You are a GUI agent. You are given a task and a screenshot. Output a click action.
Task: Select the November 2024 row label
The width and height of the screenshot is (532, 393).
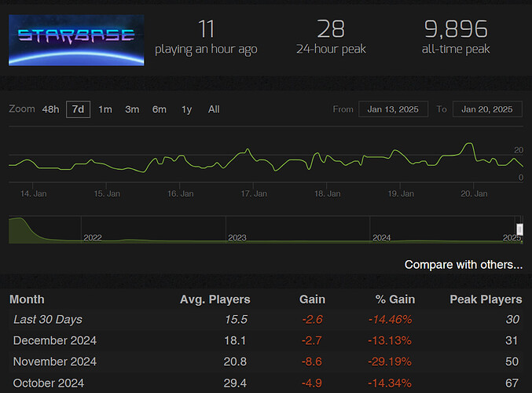(x=55, y=362)
